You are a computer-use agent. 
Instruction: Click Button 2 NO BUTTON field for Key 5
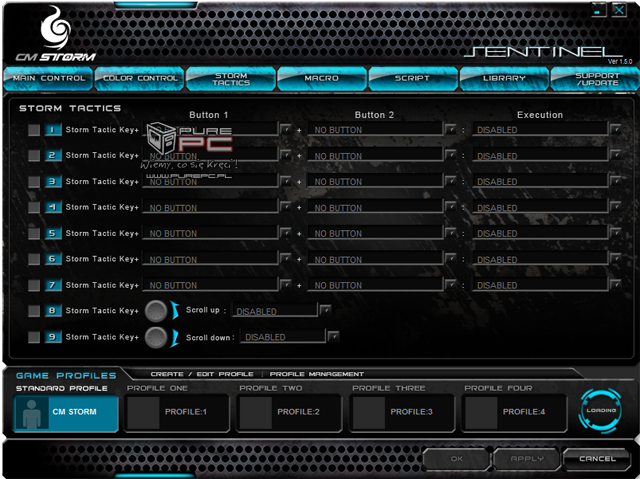(375, 233)
